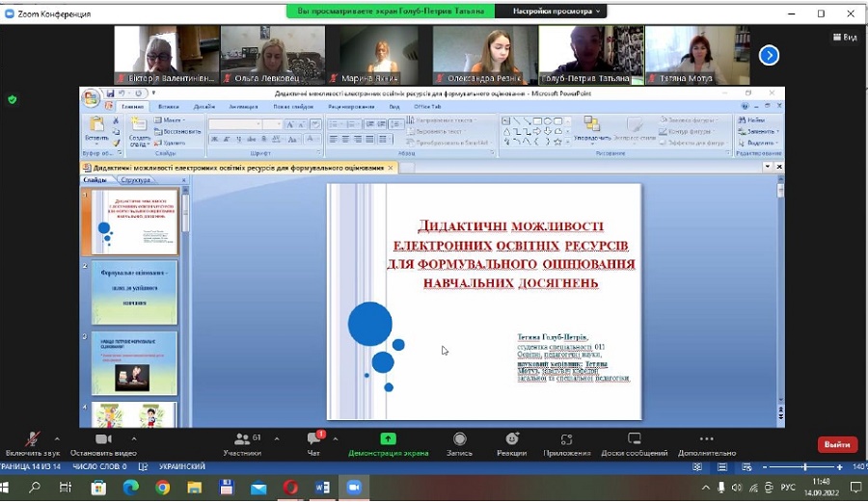Open the Zoom Chat panel
Viewport: 868px width, 502px height.
pos(313,440)
